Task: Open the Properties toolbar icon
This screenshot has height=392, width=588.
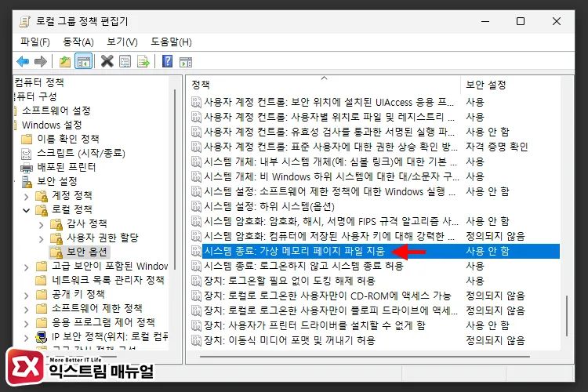Action: click(x=125, y=61)
